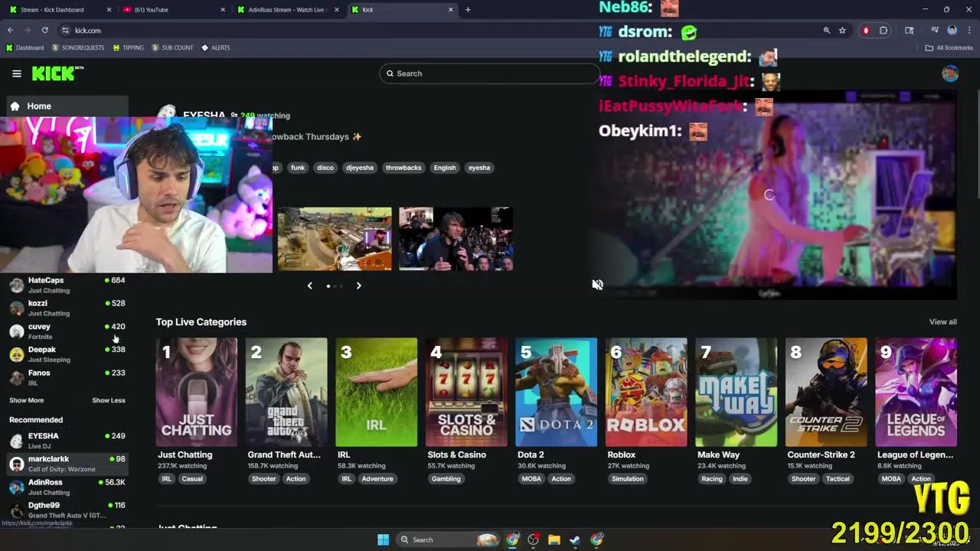Open the Dashboard bookmark
The image size is (980, 551).
tap(24, 47)
